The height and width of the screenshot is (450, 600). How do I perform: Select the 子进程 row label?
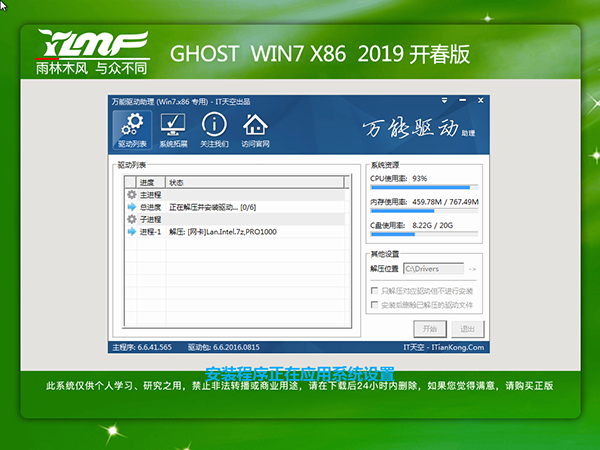coord(150,220)
